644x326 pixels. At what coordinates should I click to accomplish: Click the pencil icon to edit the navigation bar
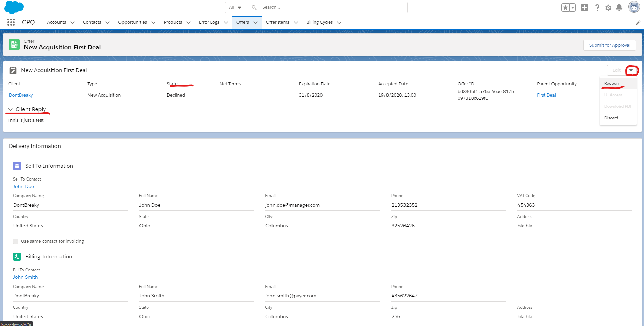point(638,23)
